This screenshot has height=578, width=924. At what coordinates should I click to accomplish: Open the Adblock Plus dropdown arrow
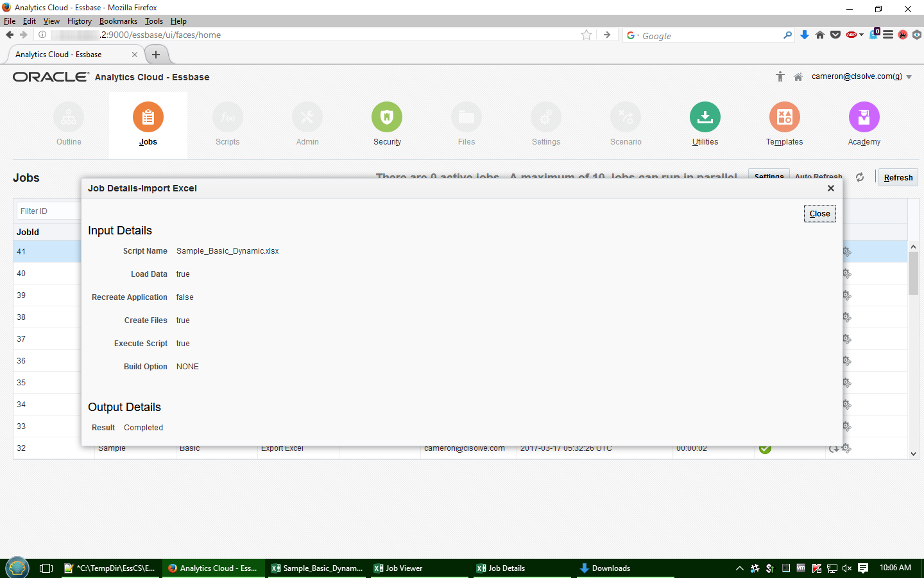click(861, 35)
